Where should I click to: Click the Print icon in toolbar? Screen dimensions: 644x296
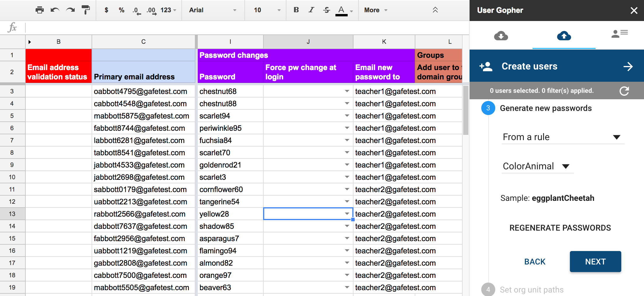[39, 10]
